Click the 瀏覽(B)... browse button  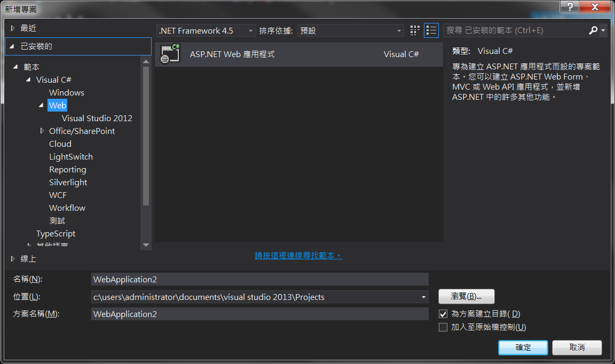[467, 297]
